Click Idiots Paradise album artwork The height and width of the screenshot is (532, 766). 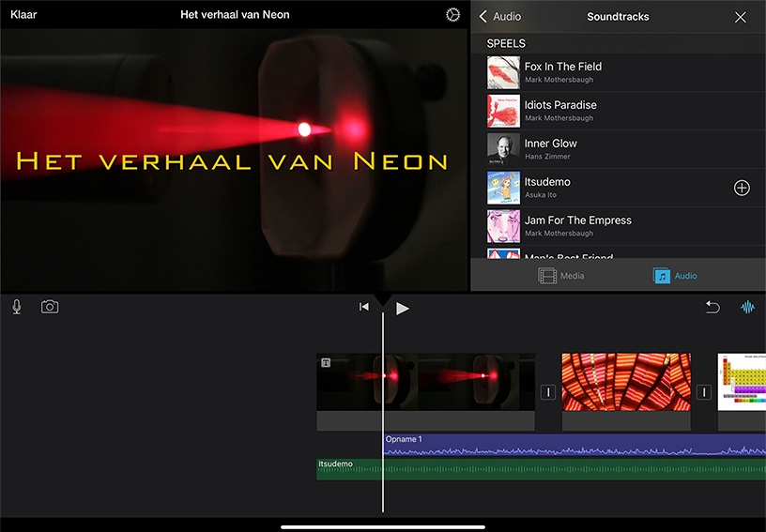pyautogui.click(x=503, y=111)
